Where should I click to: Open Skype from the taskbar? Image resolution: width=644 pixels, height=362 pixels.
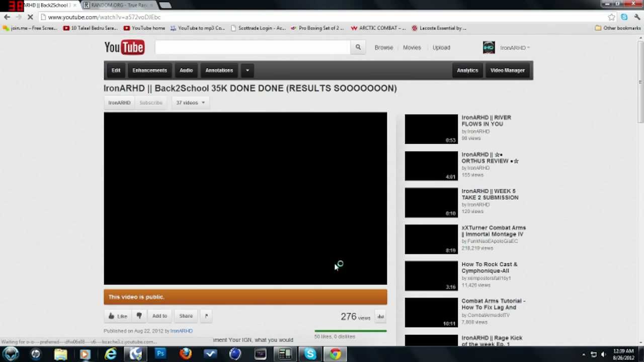pyautogui.click(x=310, y=354)
